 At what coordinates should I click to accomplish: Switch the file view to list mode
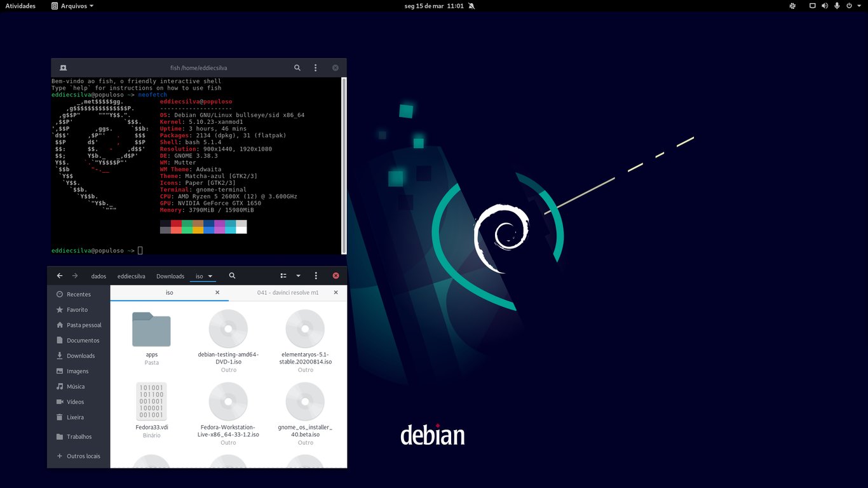(282, 276)
